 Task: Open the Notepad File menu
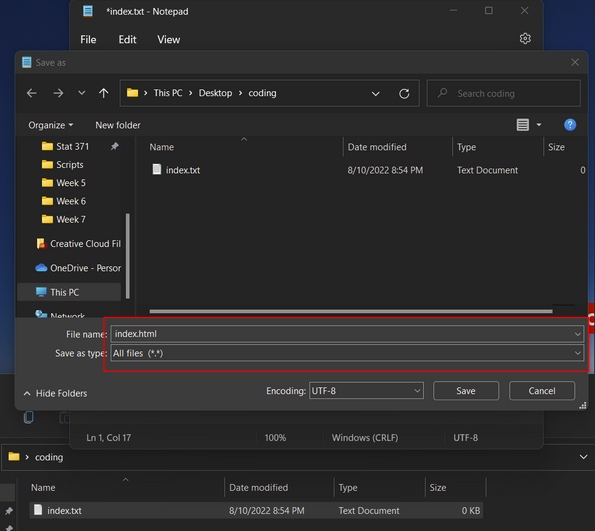pos(88,39)
